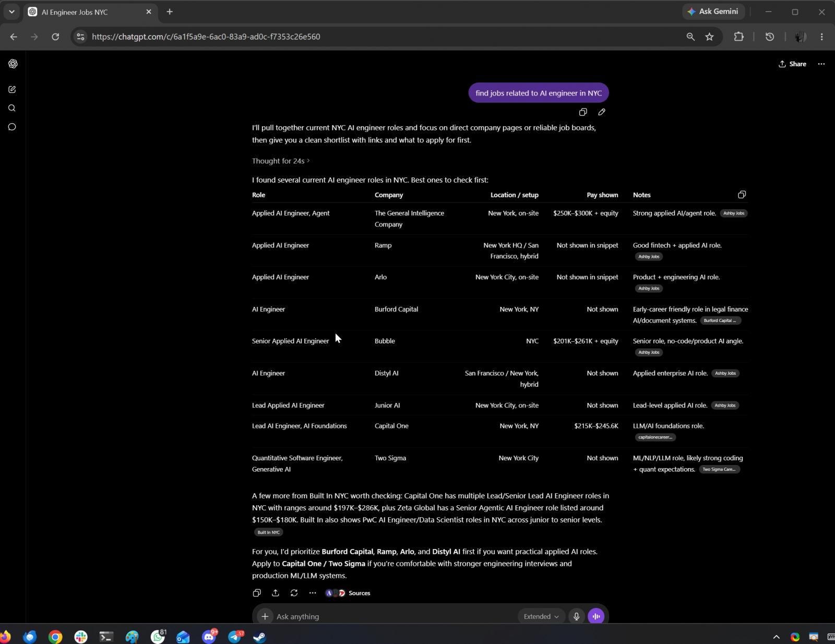The image size is (835, 644).
Task: Click Ask Gemini button
Action: (x=713, y=11)
